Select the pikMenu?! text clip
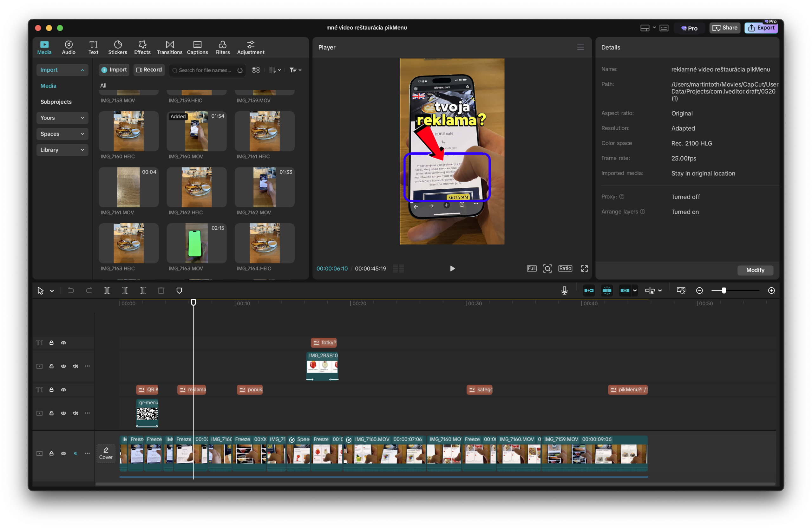The height and width of the screenshot is (528, 812). point(627,390)
